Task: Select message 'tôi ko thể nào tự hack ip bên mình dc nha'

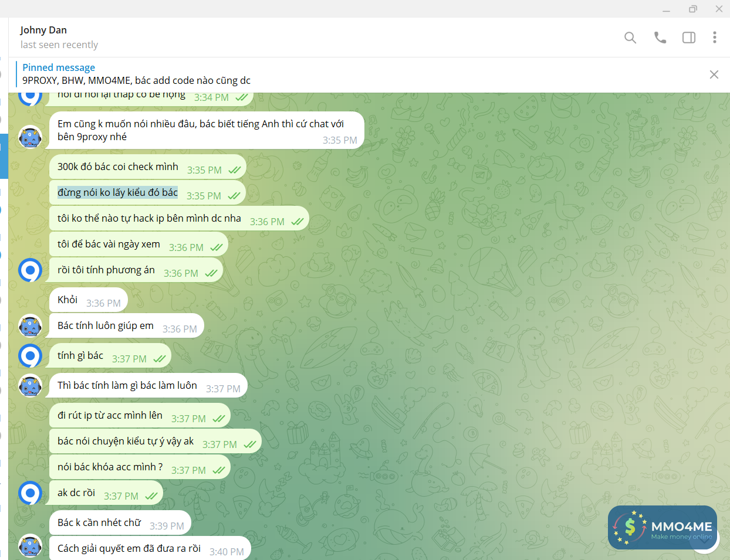Action: pos(180,219)
